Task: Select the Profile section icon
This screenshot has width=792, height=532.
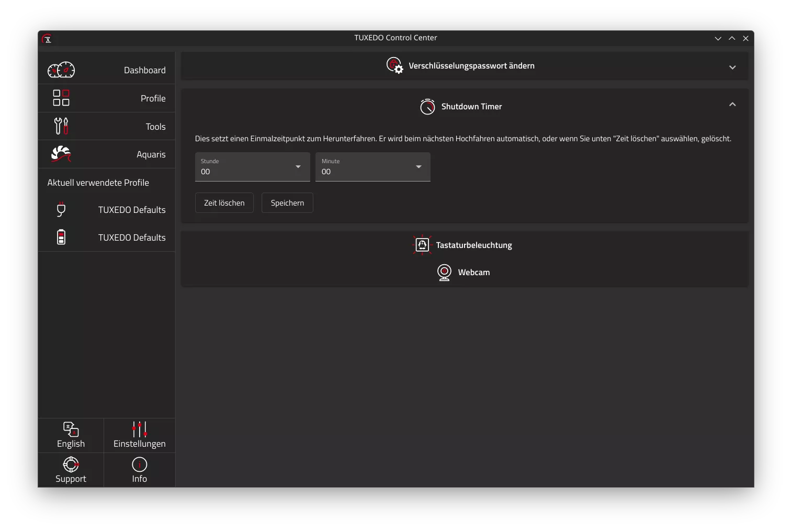Action: click(x=61, y=98)
